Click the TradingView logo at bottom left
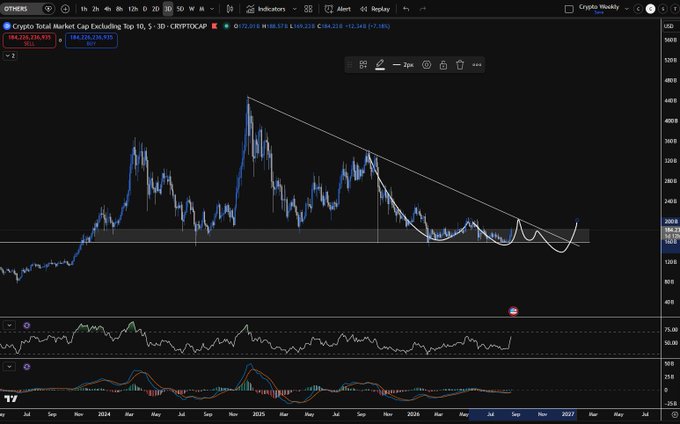The width and height of the screenshot is (680, 424). [x=10, y=398]
